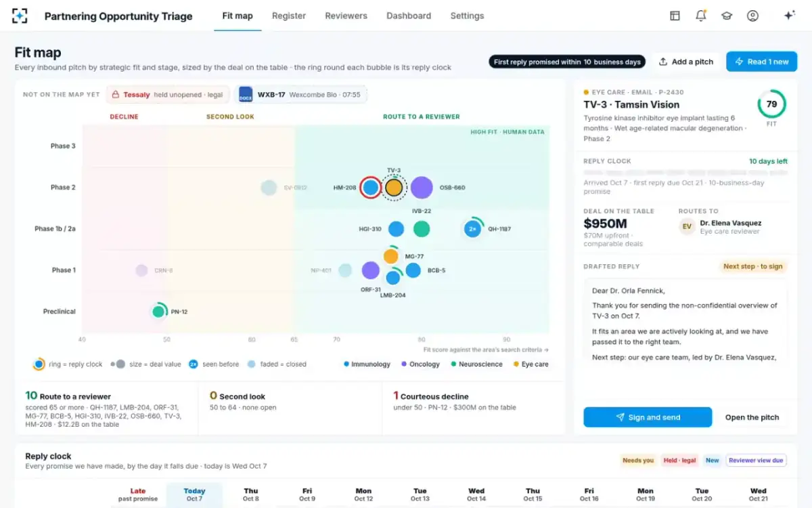Screen dimensions: 812x508
Task: Filter by the 'Held · legal' tag
Action: pos(679,461)
